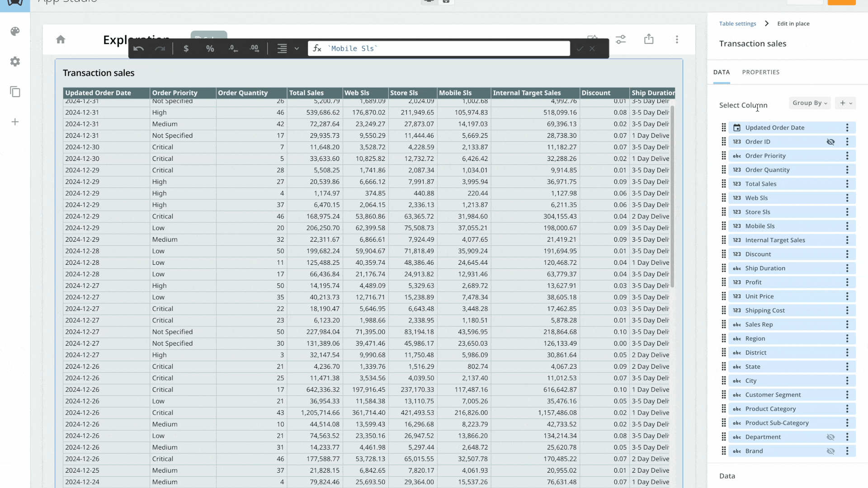Open the Group By dropdown
Image resolution: width=868 pixels, height=488 pixels.
click(x=810, y=103)
